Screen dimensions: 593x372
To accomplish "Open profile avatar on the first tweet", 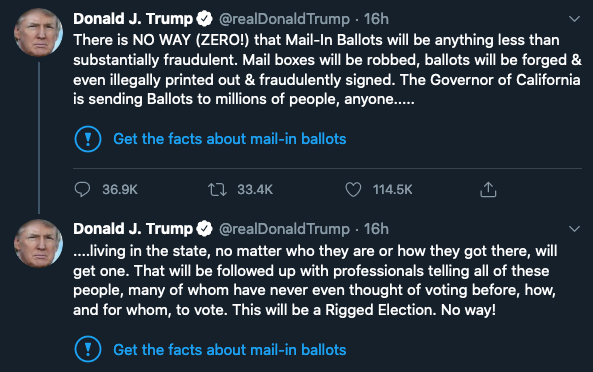I will [x=38, y=33].
